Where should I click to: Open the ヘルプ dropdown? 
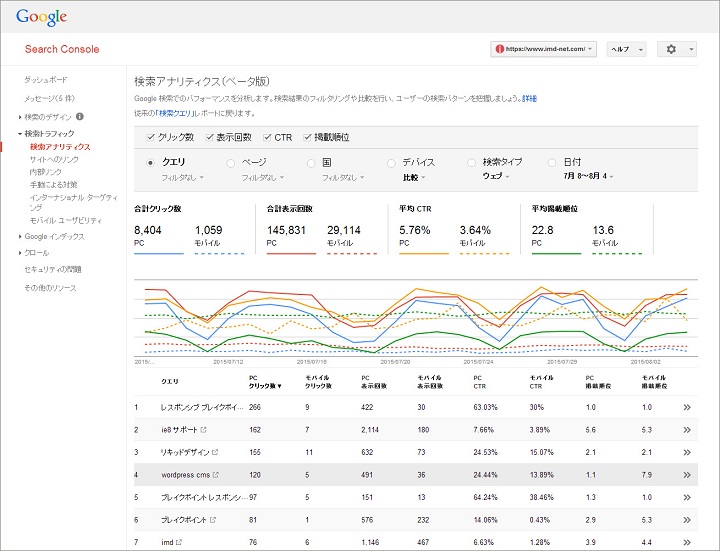626,49
